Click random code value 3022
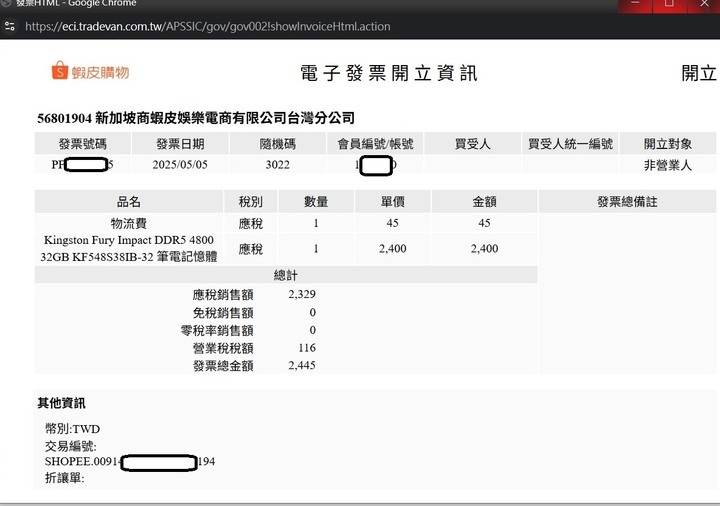Screen dimensions: 720x506 [x=277, y=165]
